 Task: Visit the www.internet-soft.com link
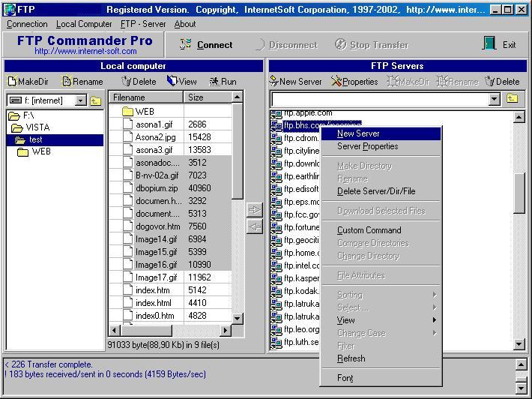point(85,52)
